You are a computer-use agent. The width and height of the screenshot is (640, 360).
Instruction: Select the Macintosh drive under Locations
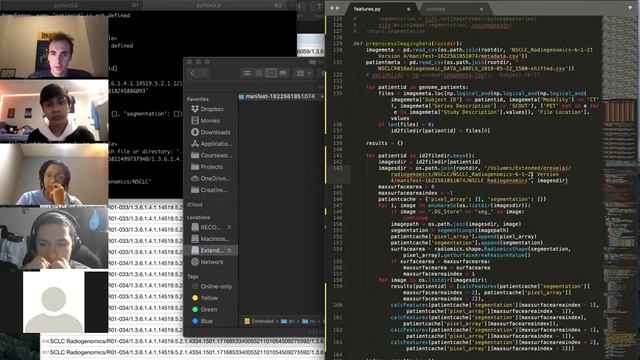click(x=211, y=238)
